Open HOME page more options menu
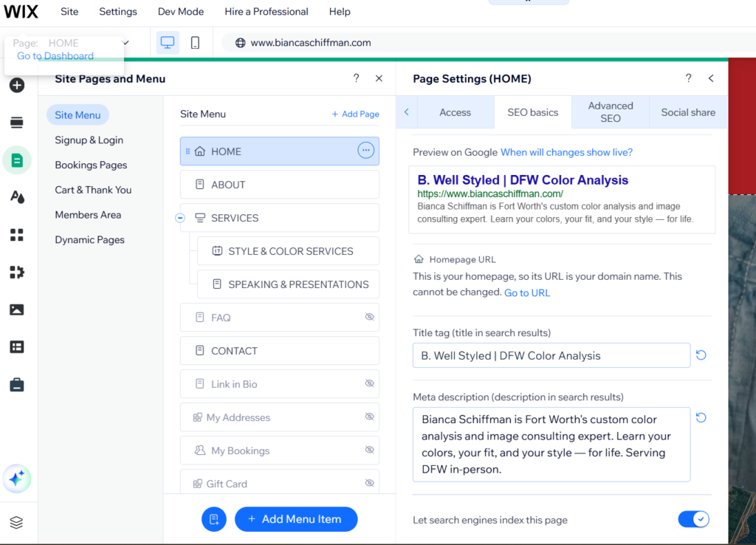This screenshot has width=756, height=545. 365,151
